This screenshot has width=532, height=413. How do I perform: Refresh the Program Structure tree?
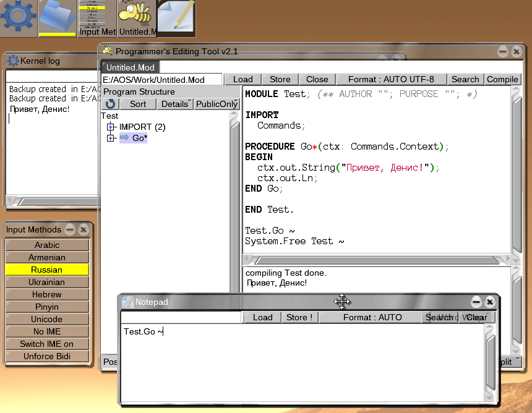click(111, 104)
